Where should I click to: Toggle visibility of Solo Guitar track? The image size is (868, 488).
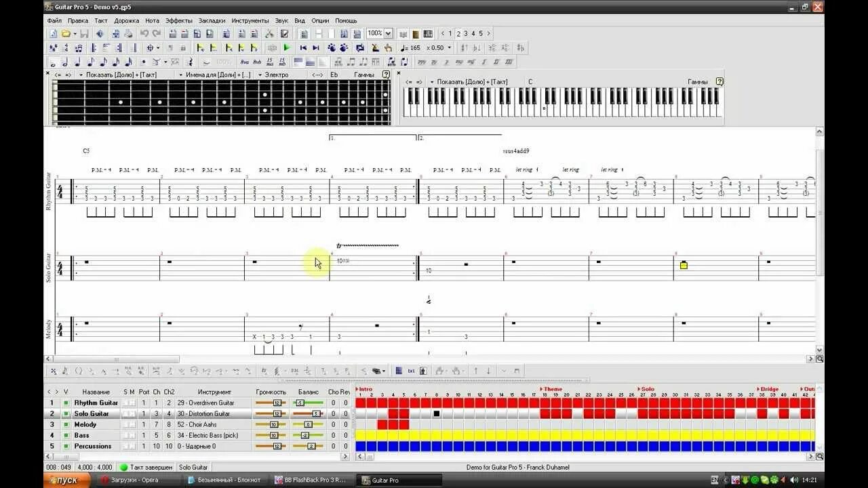(x=66, y=413)
